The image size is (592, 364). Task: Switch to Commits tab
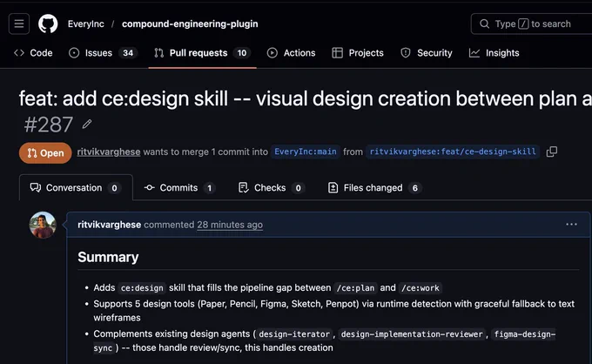[179, 188]
